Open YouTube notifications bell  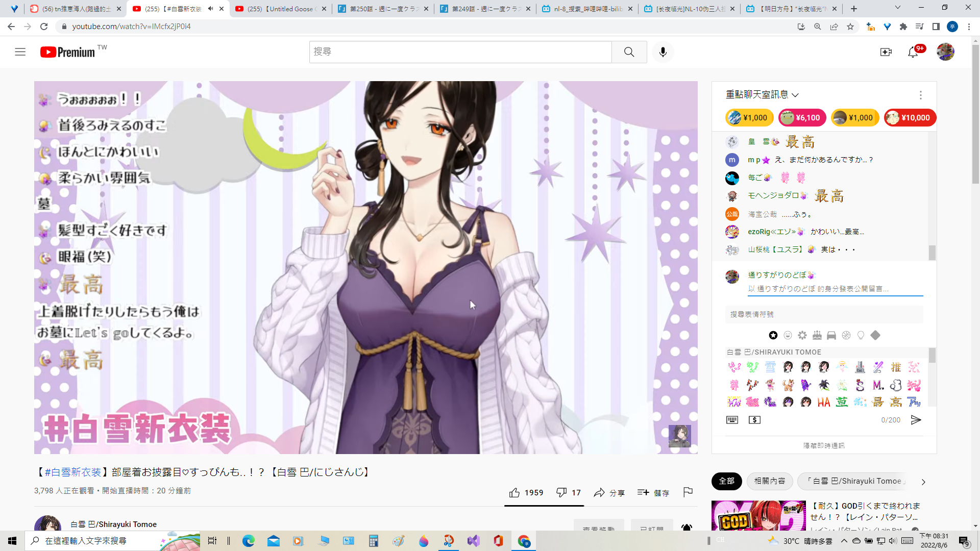coord(913,52)
